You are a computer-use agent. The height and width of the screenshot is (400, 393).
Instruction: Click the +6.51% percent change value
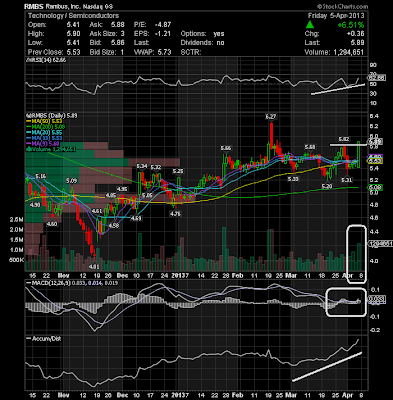[351, 25]
